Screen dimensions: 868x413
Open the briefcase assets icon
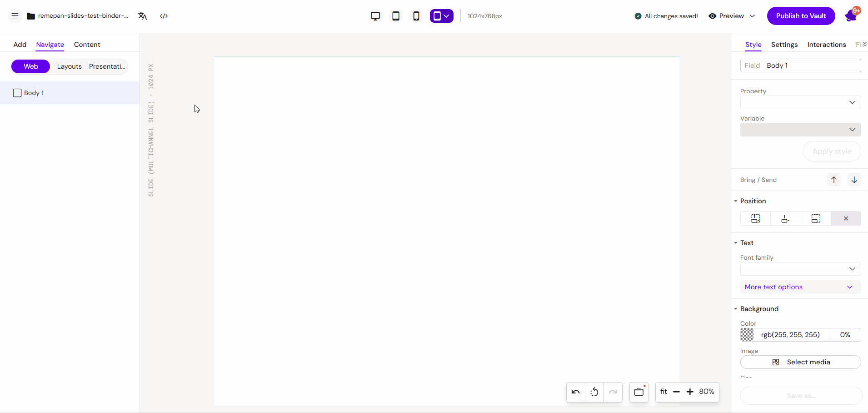639,392
